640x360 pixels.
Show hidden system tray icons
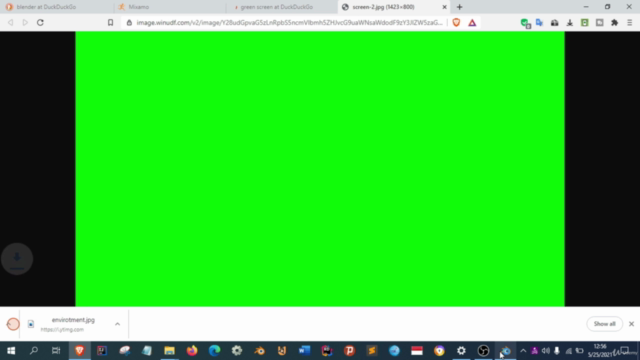523,351
